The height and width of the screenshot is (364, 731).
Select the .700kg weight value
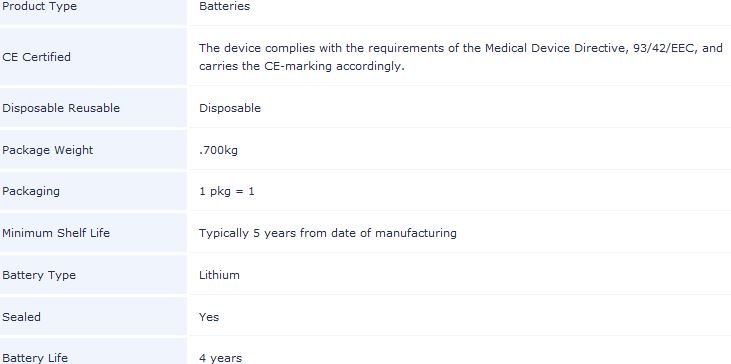(218, 150)
